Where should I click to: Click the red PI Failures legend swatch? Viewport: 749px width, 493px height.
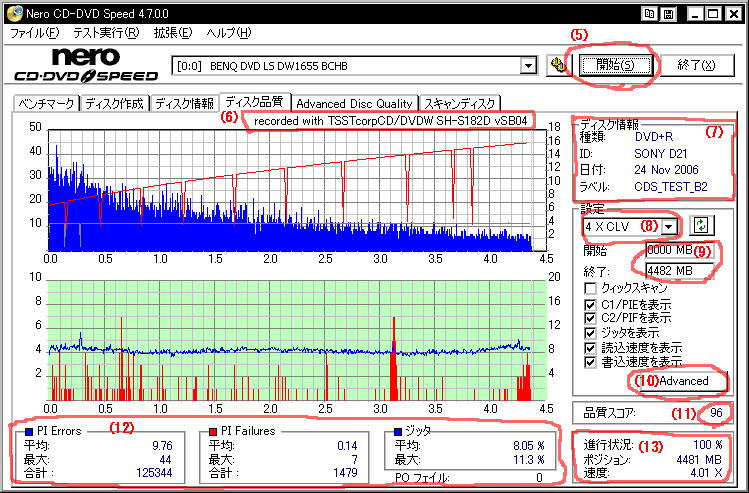pyautogui.click(x=213, y=432)
